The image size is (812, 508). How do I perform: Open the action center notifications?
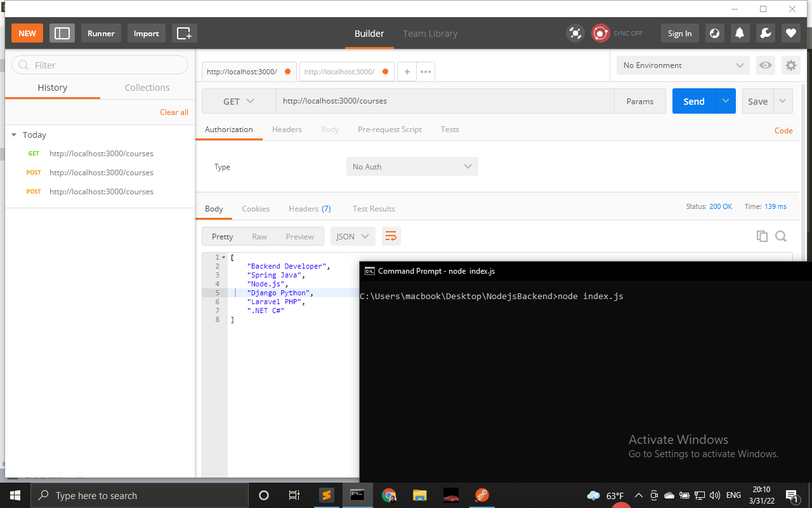[x=792, y=495]
